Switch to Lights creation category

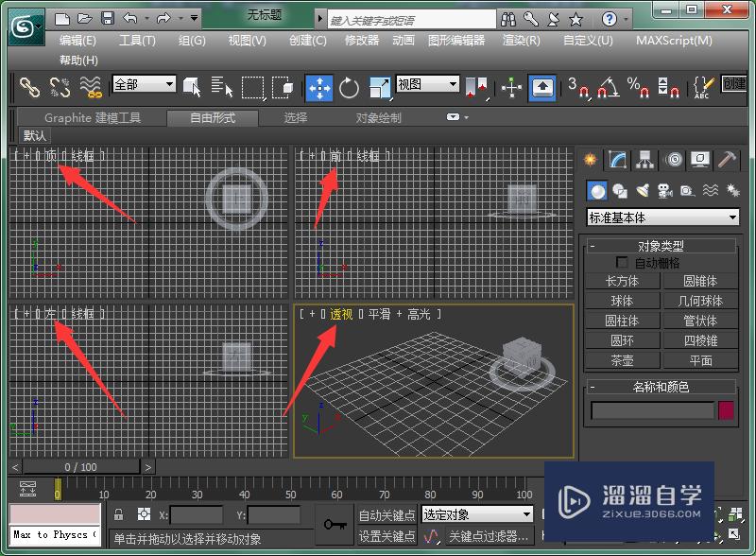[643, 191]
